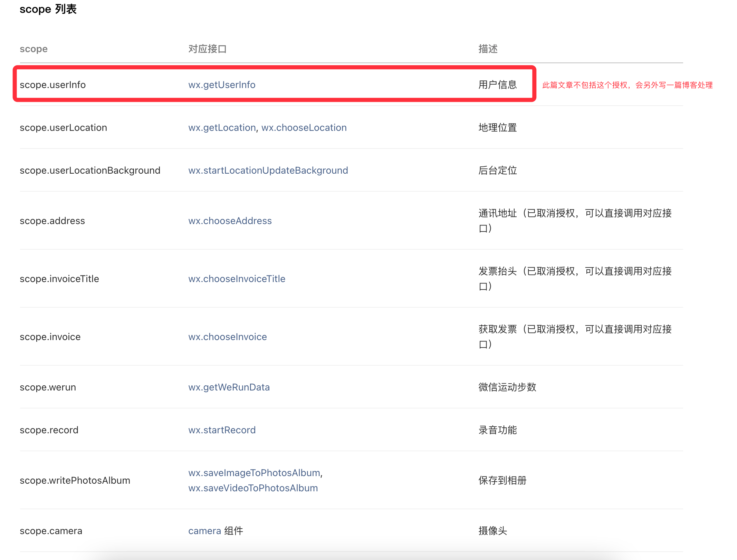Click the 描述 column header
737x560 pixels.
(488, 49)
